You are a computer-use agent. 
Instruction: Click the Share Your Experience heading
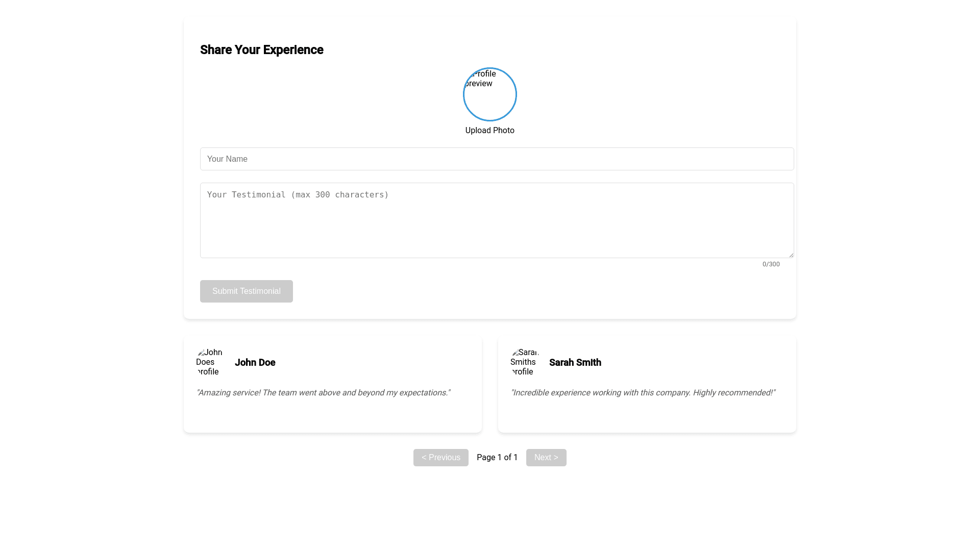[x=261, y=50]
